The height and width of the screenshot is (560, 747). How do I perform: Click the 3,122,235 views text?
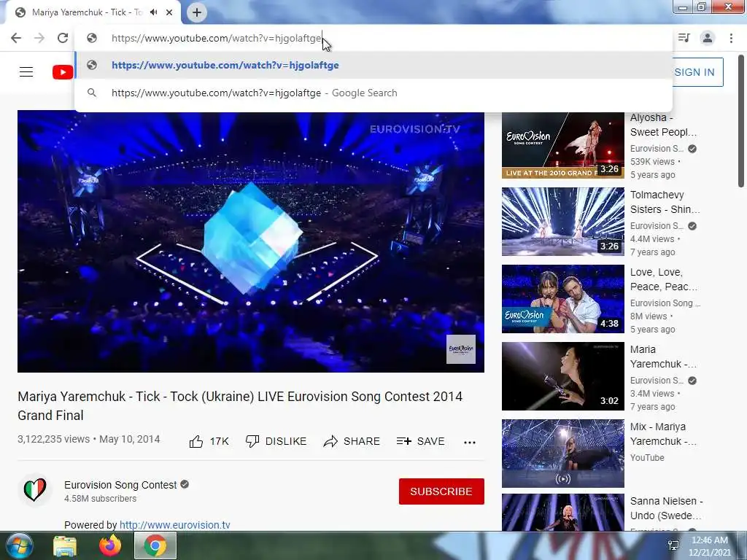[53, 439]
